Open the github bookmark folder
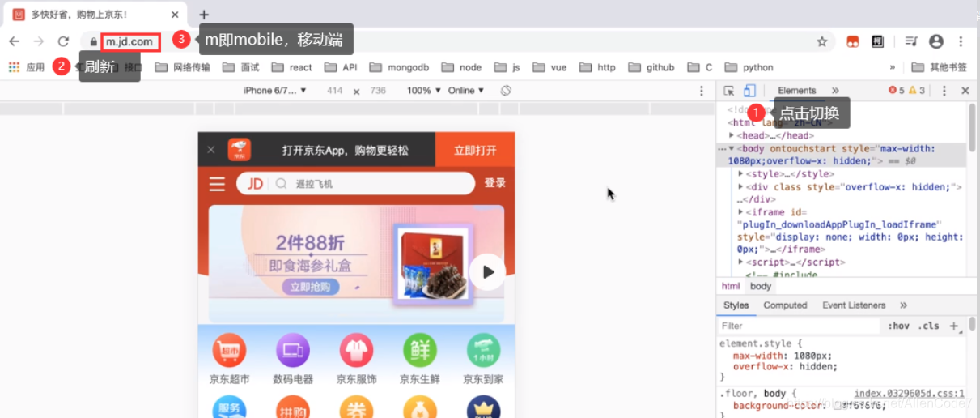 click(652, 67)
